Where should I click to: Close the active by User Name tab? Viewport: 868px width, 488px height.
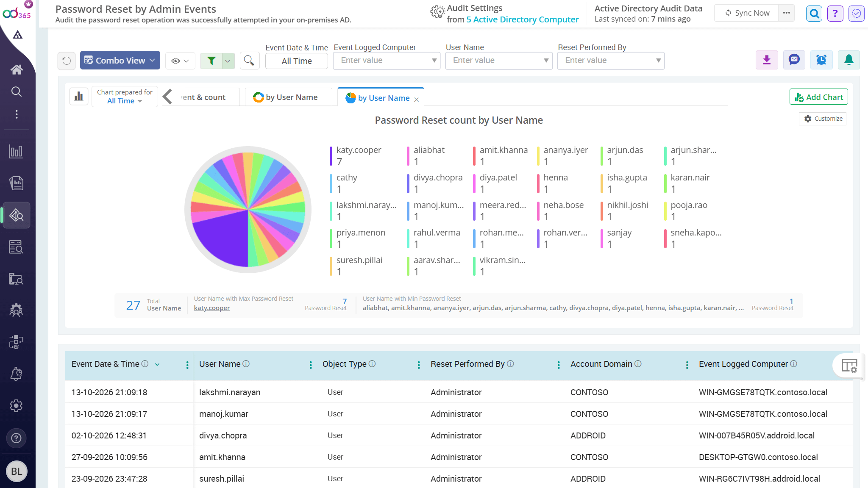(x=417, y=99)
